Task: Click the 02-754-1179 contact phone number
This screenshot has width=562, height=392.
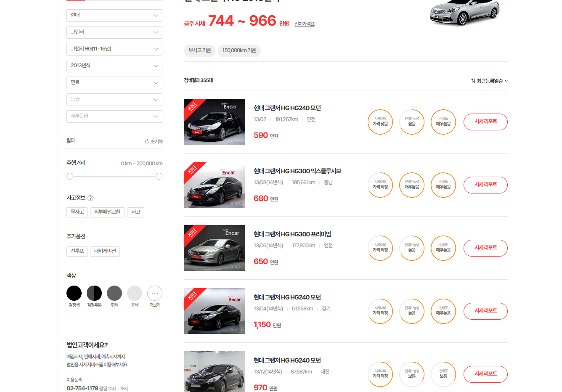Action: coord(82,388)
